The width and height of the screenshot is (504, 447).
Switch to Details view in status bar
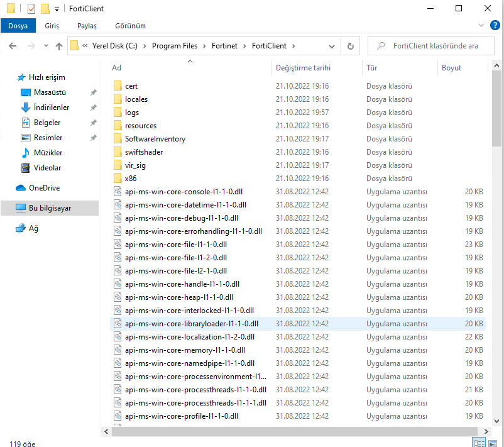pos(479,443)
